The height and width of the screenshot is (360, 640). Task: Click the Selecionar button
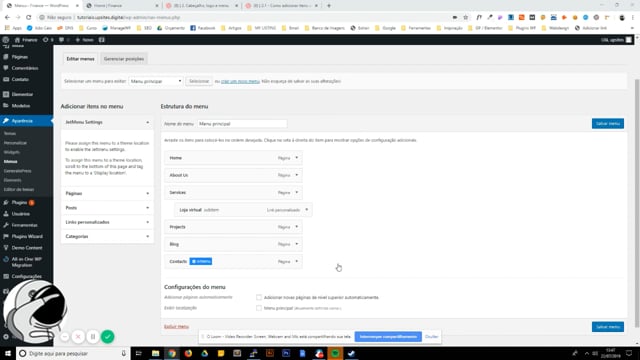click(x=199, y=81)
